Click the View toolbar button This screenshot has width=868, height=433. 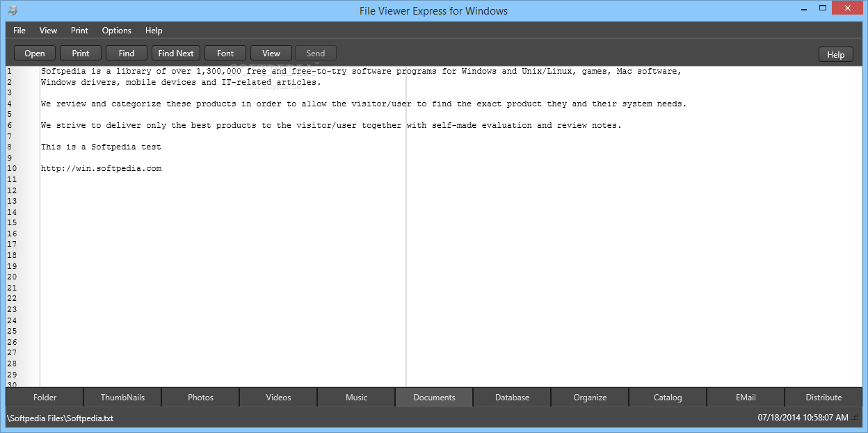tap(271, 54)
